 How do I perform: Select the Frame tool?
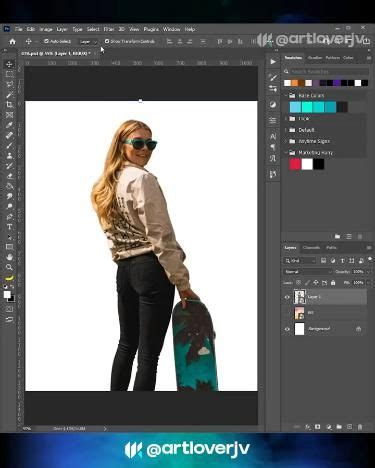9,115
